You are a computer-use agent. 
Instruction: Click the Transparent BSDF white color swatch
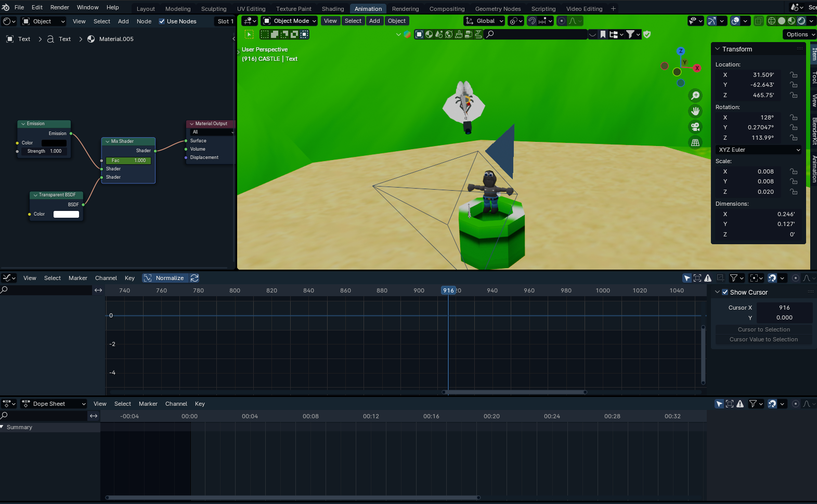[66, 214]
